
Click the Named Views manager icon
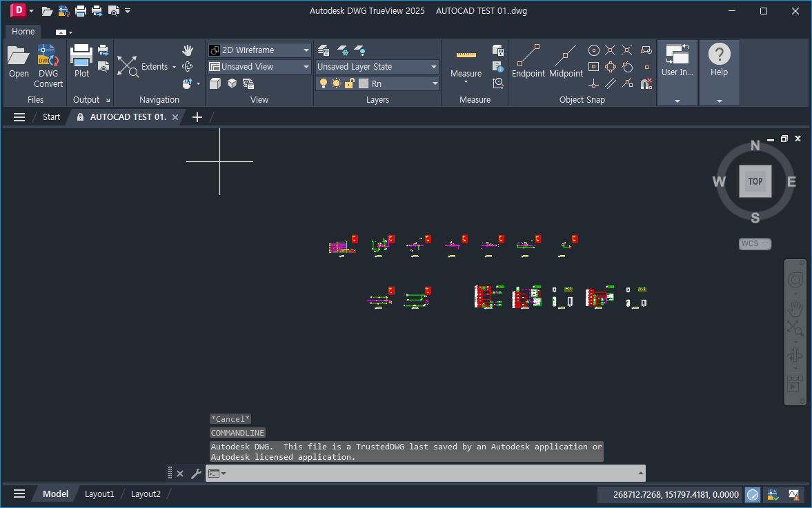coord(248,83)
